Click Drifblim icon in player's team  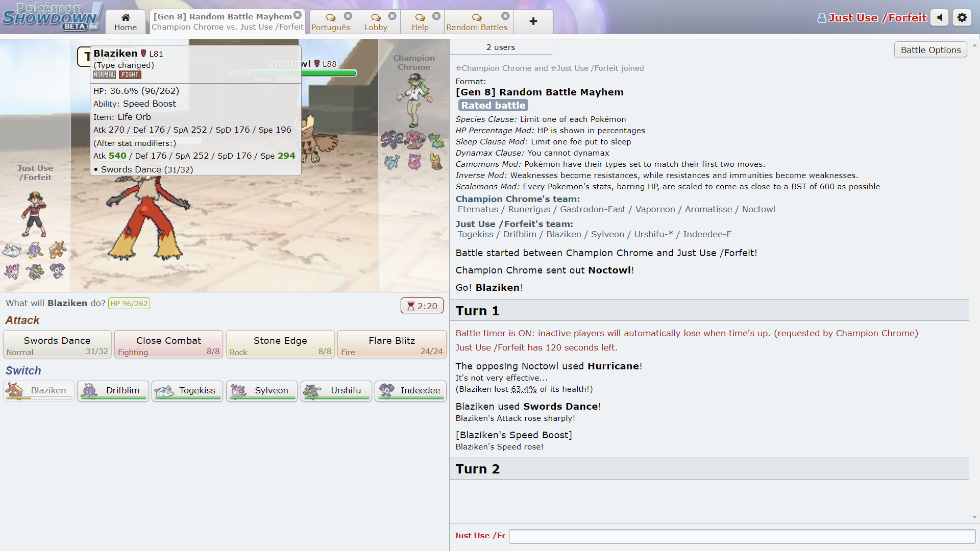tap(35, 250)
